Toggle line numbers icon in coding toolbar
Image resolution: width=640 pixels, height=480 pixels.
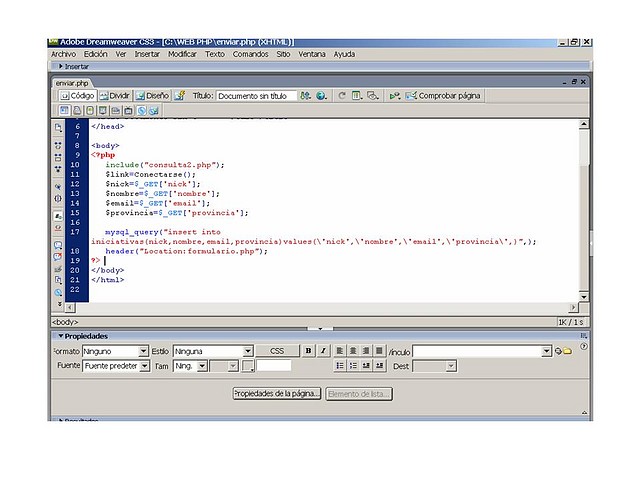click(x=58, y=216)
